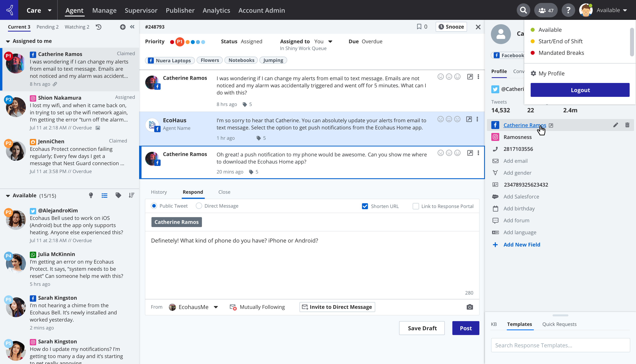Click the bookmark icon on conversation header
636x364 pixels.
coord(419,27)
